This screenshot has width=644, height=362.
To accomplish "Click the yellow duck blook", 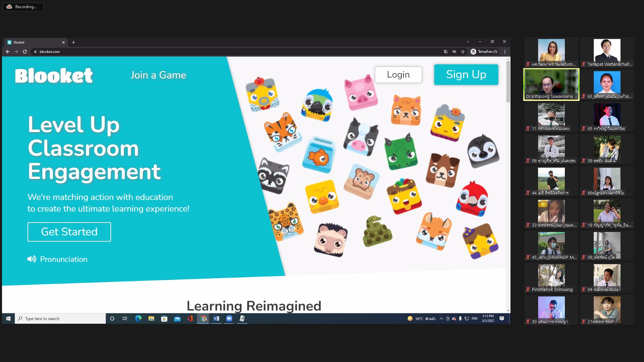I will click(322, 197).
